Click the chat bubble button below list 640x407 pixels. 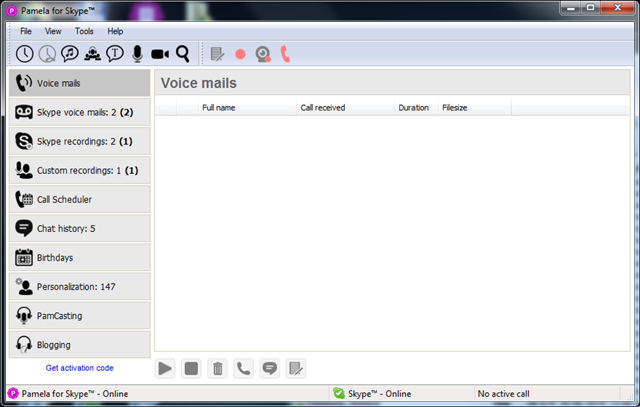[x=270, y=369]
